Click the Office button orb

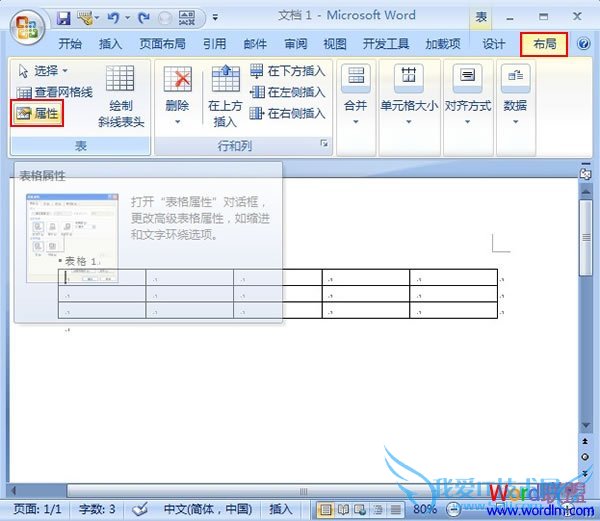[27, 28]
